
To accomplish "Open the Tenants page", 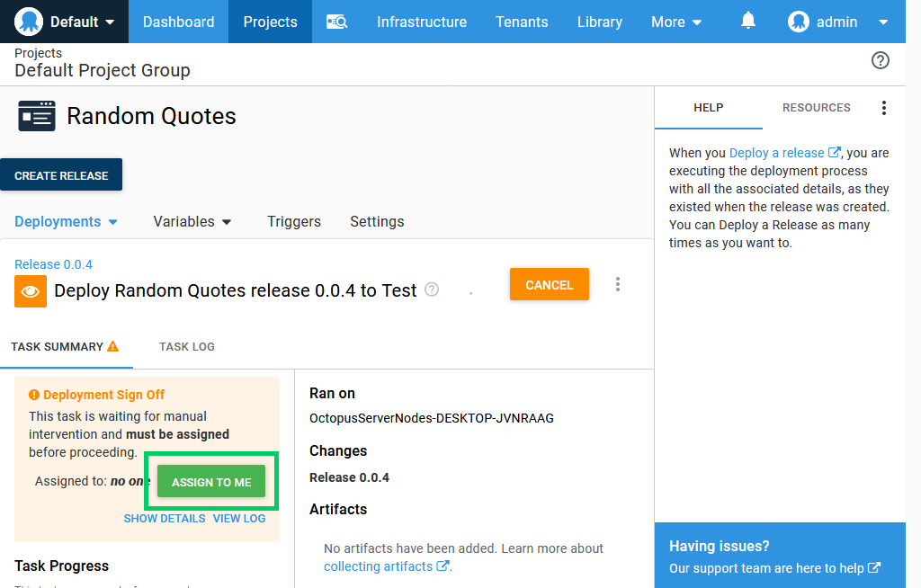I will click(x=522, y=22).
